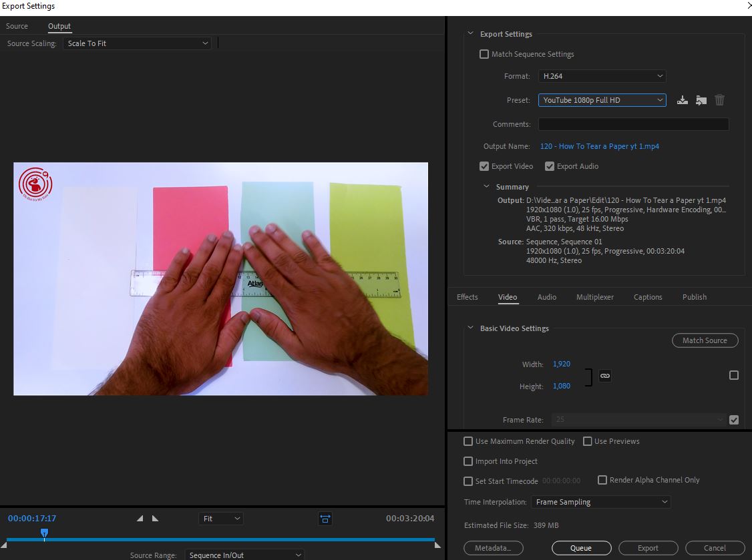Screen dimensions: 752x560
Task: Open the Fit zoom level dropdown
Action: (x=221, y=519)
